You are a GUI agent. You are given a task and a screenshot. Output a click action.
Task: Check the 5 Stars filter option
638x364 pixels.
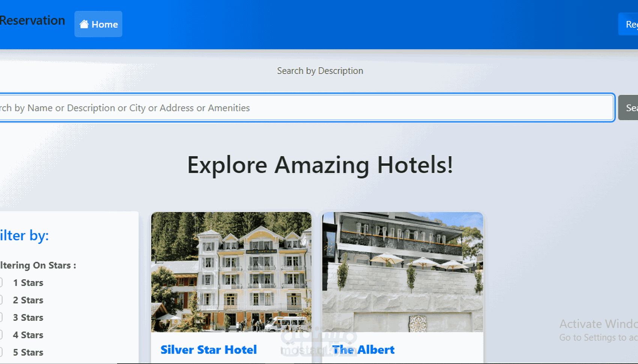1,352
